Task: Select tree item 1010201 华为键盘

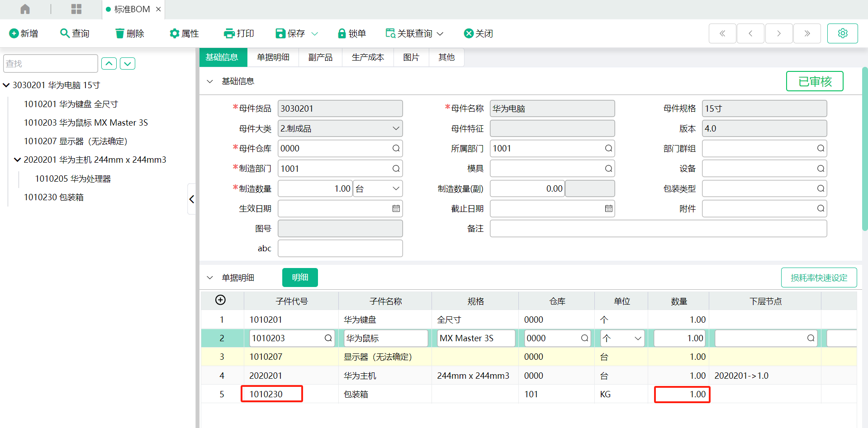Action: (x=71, y=104)
